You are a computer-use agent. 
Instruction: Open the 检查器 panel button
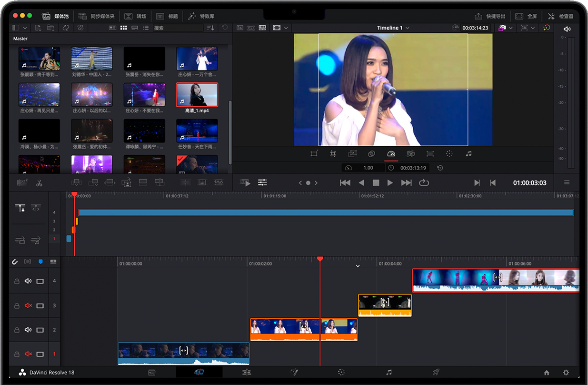(x=561, y=16)
